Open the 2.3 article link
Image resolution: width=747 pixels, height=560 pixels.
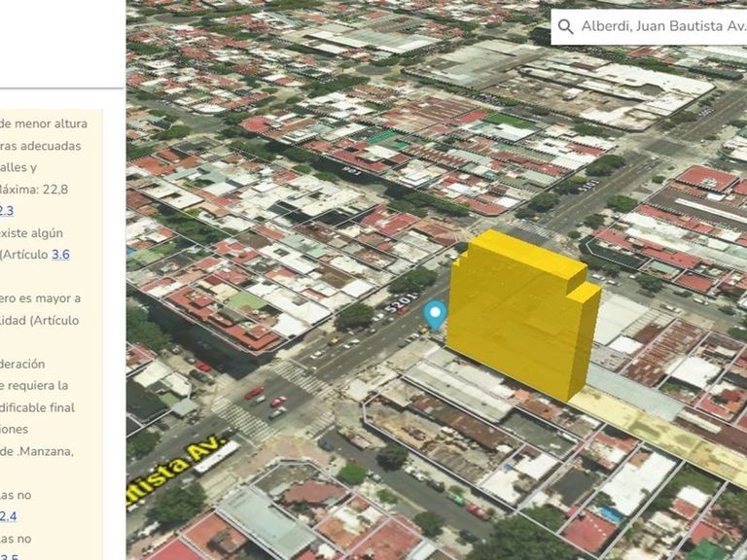[6, 211]
